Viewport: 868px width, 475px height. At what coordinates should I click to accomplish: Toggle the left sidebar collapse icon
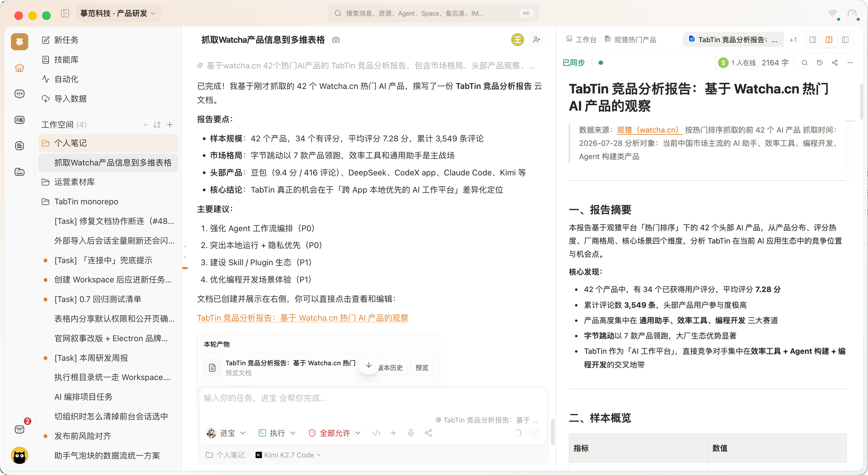tap(65, 14)
